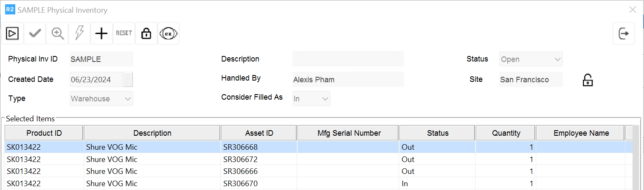Click the run/play toolbar icon
This screenshot has height=190, width=644.
(13, 34)
